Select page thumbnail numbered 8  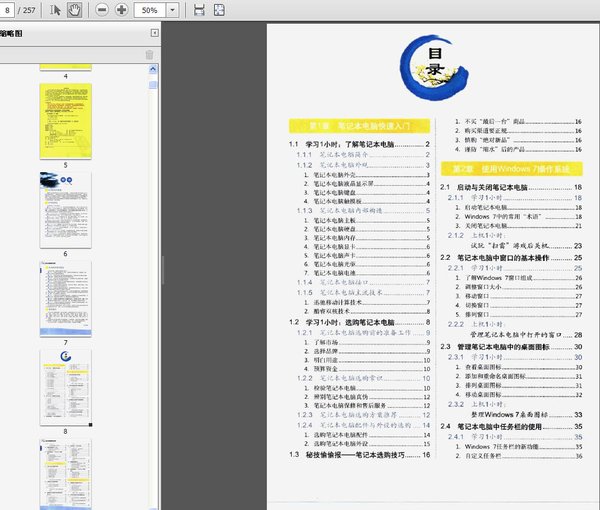coord(66,387)
